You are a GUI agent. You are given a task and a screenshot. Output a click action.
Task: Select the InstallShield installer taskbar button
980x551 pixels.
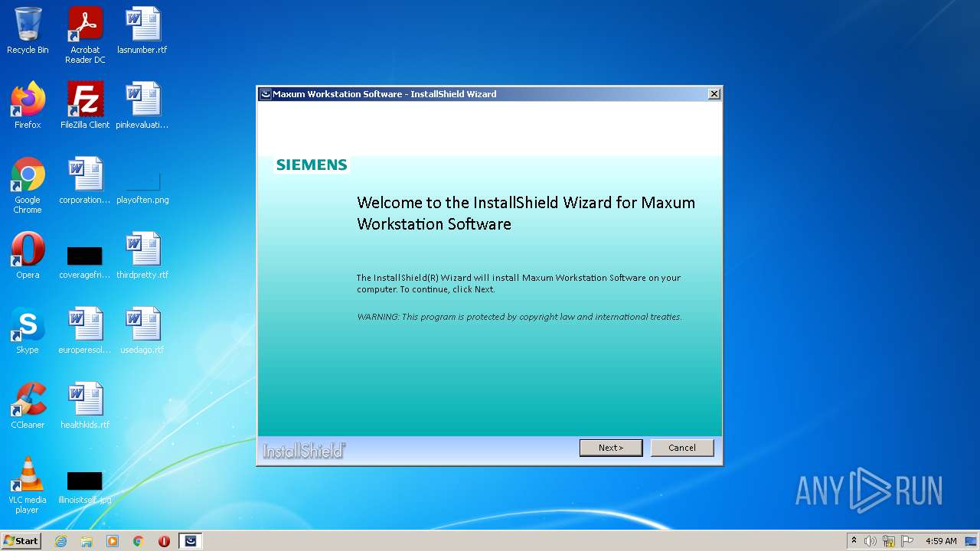pos(191,541)
